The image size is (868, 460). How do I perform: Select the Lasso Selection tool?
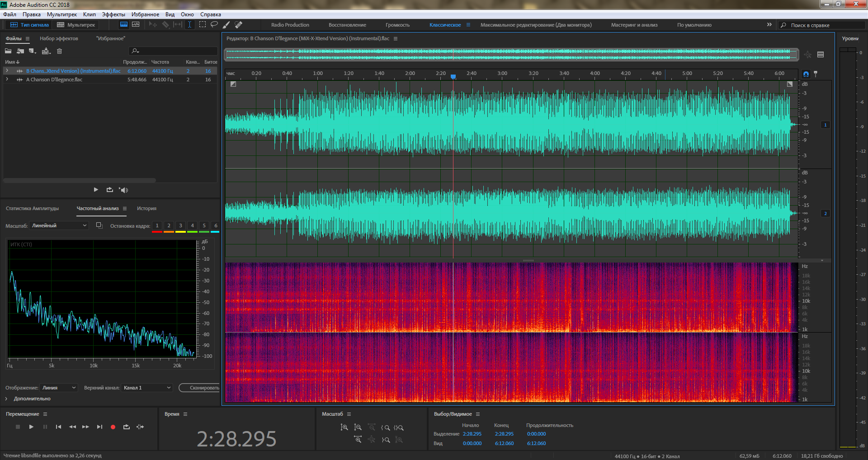click(x=214, y=25)
